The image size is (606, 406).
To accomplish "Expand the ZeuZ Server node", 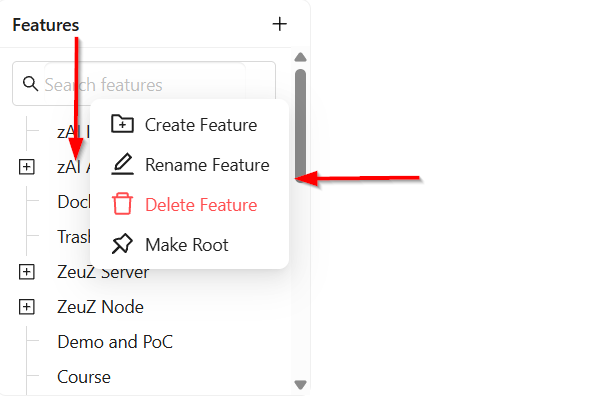I will pos(27,272).
